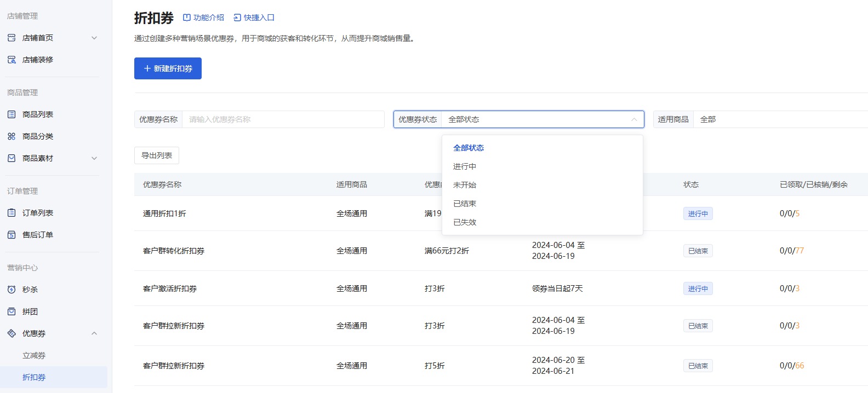Click the 2024-06-20 至 2024-06-21 date cell

tap(558, 366)
